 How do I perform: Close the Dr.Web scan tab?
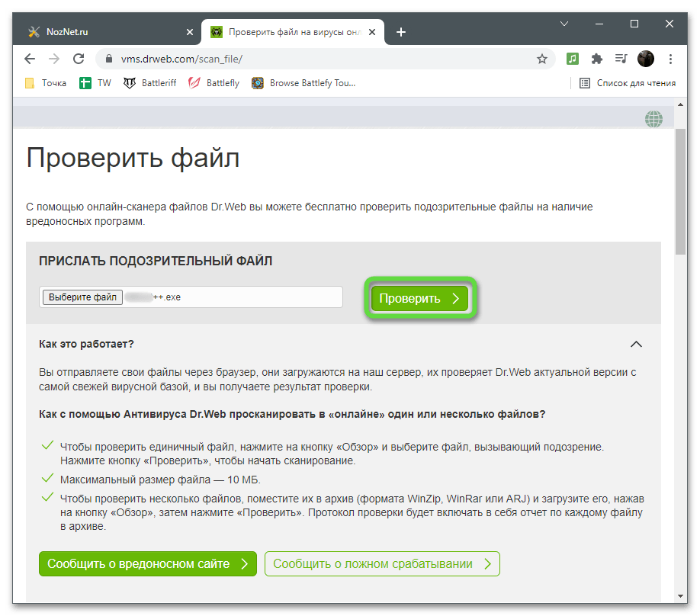[372, 32]
